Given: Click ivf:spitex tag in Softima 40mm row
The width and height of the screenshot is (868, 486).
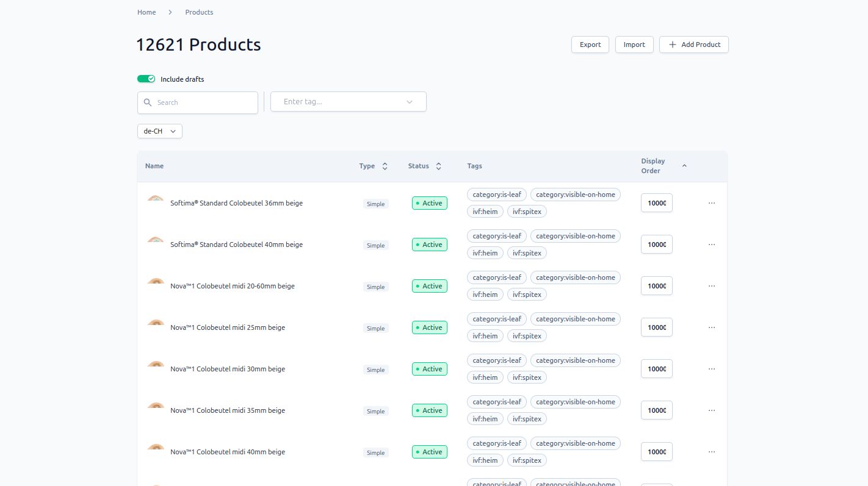Looking at the screenshot, I should point(527,253).
